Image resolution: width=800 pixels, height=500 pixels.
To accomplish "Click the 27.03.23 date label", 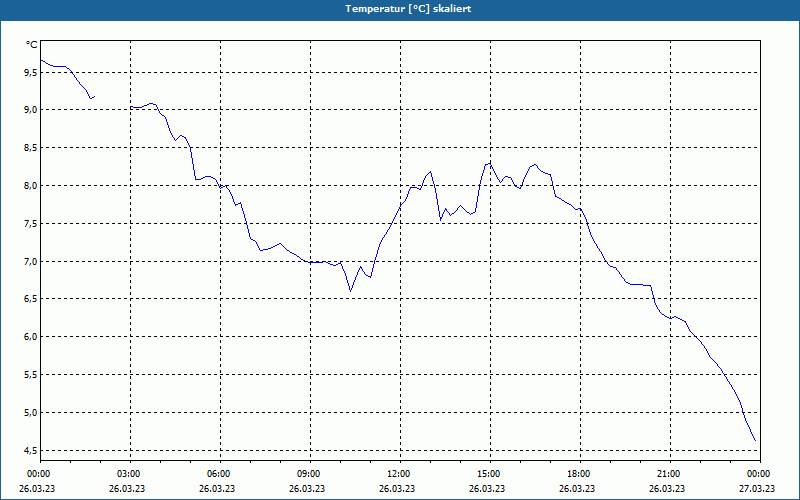I will click(757, 489).
